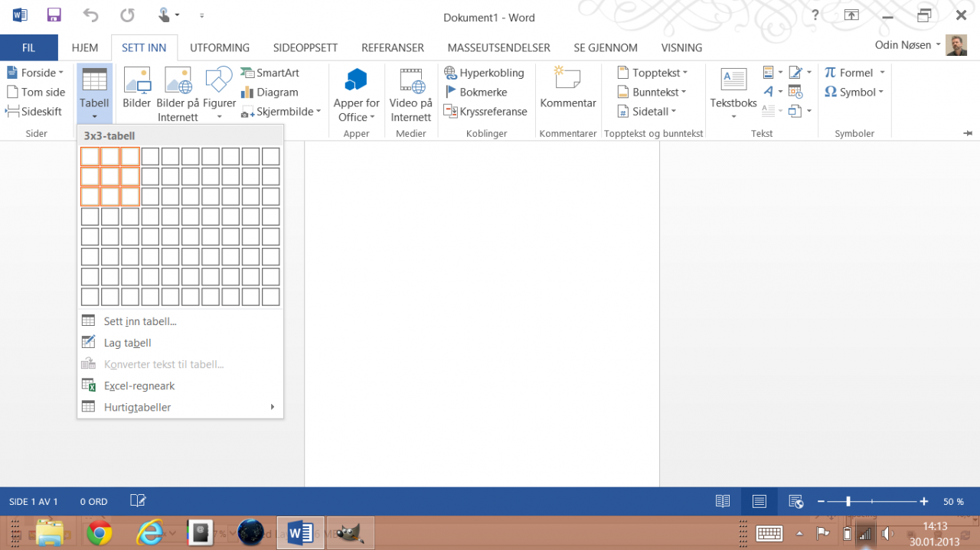Open the on-screen keyboard tray icon
Image resolution: width=980 pixels, height=550 pixels.
pos(769,533)
